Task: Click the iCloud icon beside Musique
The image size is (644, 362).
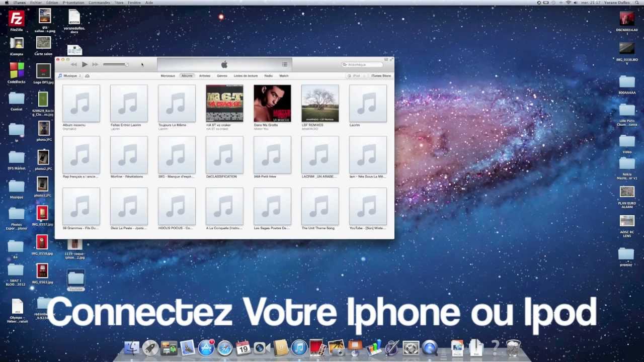Action: [87, 76]
